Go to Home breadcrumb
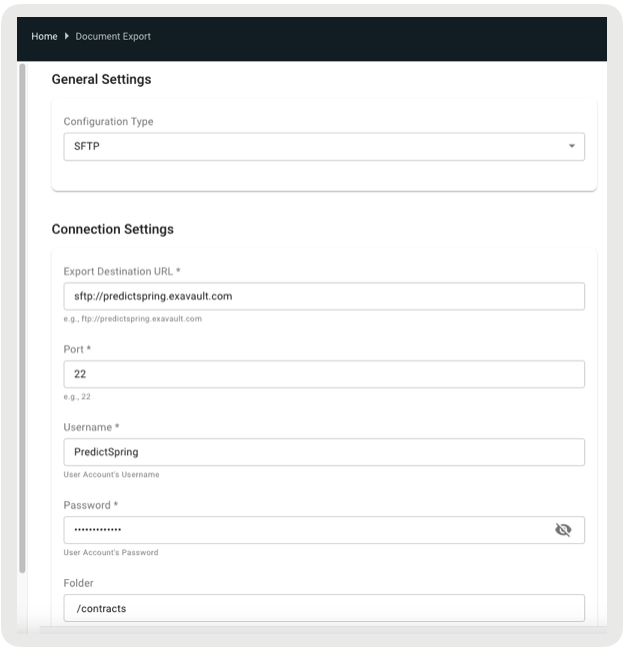Image resolution: width=631 pixels, height=653 pixels. [44, 37]
